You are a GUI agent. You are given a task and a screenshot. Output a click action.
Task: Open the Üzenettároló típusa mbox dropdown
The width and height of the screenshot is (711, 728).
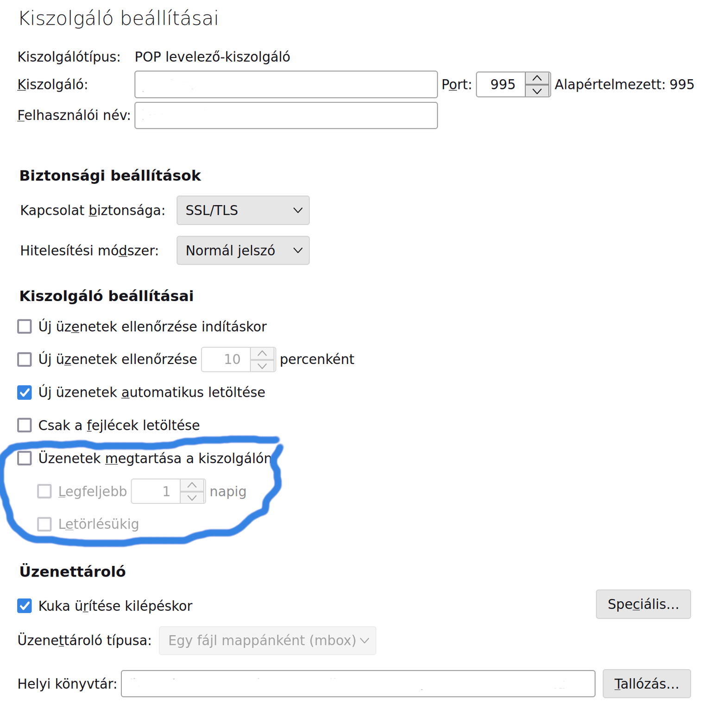(267, 640)
